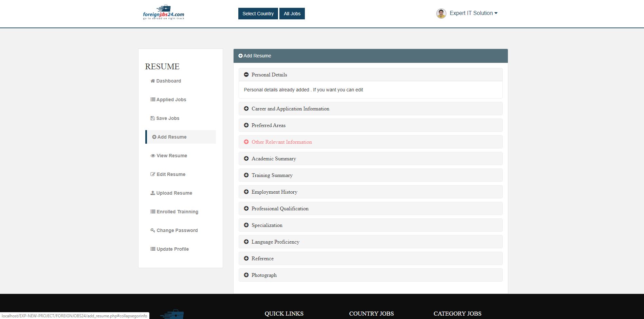Click the plus icon beside Preferred Areas
Image resolution: width=644 pixels, height=319 pixels.
[x=246, y=125]
